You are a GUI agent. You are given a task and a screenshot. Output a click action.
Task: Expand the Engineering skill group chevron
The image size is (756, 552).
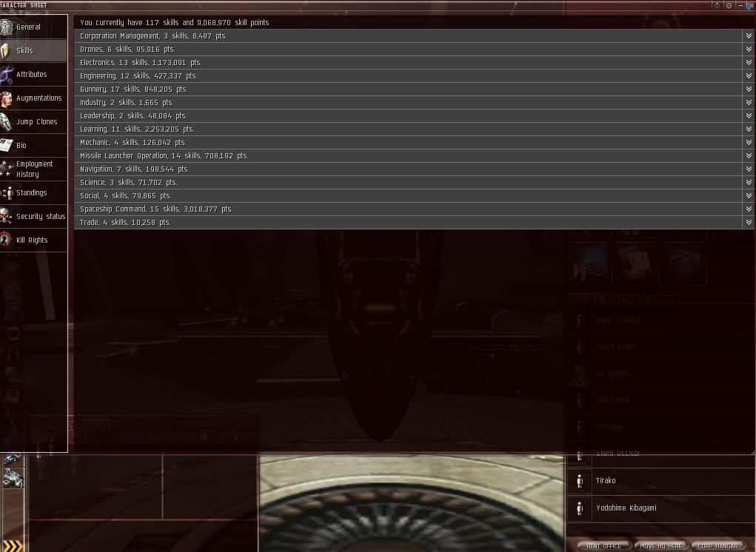coord(749,75)
